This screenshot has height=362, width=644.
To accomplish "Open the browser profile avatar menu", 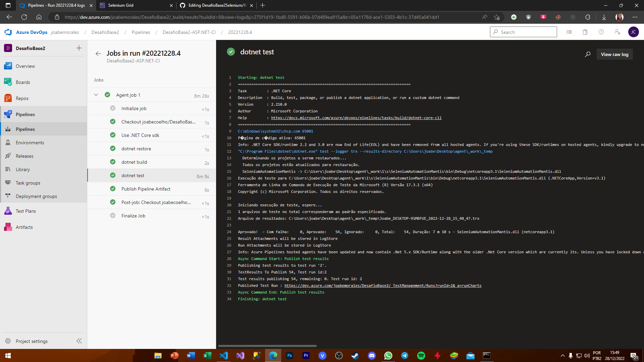I will pos(619,17).
